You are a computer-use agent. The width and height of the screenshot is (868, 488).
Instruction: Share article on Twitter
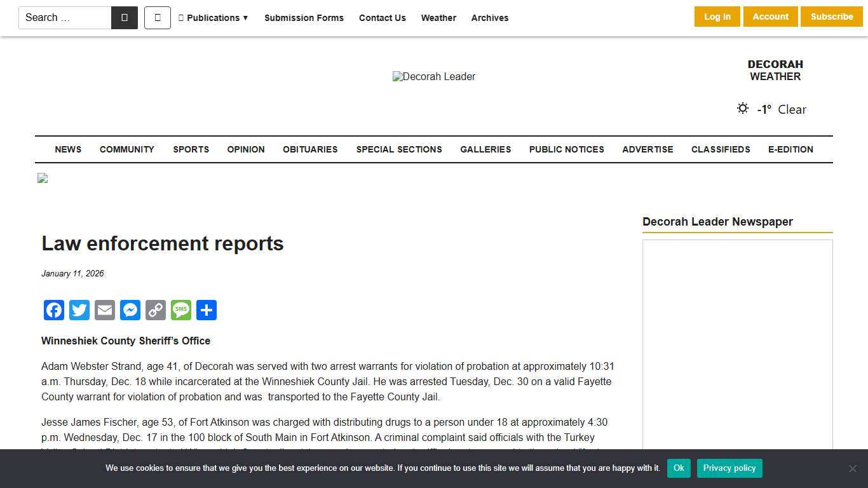click(79, 310)
